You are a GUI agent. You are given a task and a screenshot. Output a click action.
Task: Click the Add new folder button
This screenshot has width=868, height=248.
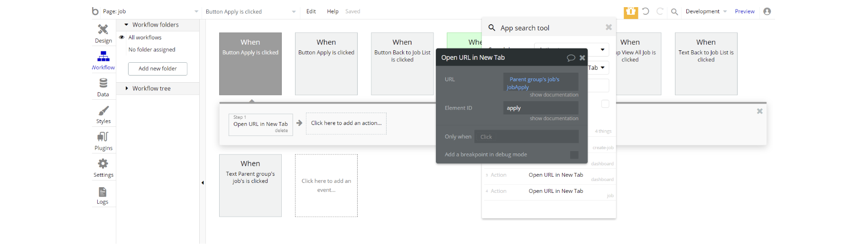pyautogui.click(x=157, y=69)
